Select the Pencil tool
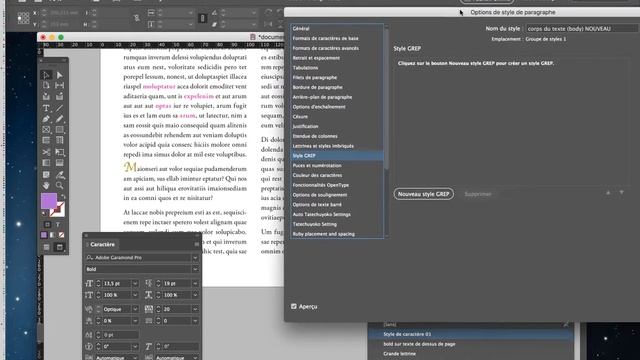This screenshot has width=640, height=360. point(60,119)
